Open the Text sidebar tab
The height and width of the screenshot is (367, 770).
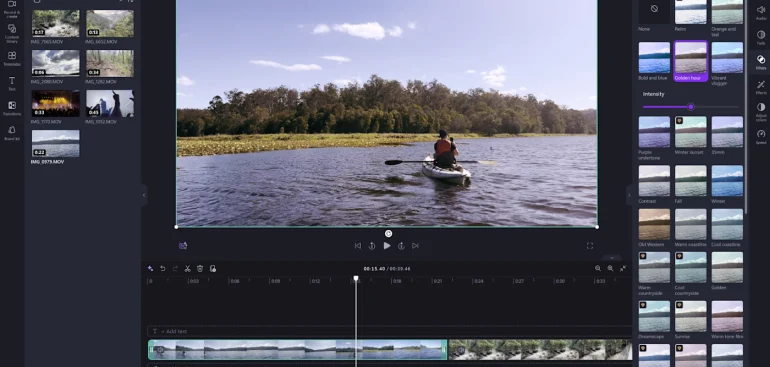(x=12, y=83)
